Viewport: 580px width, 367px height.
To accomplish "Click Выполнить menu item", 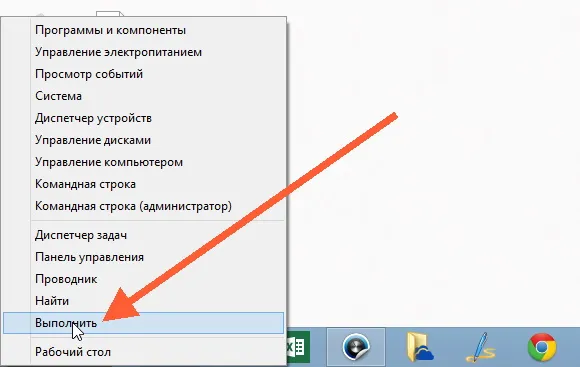I will coord(144,323).
